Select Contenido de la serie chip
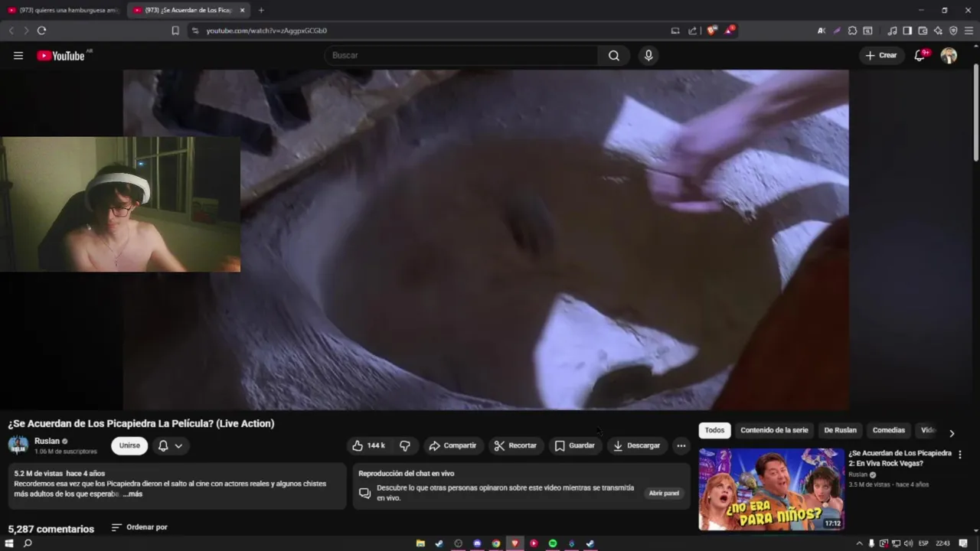980x551 pixels. [x=774, y=430]
